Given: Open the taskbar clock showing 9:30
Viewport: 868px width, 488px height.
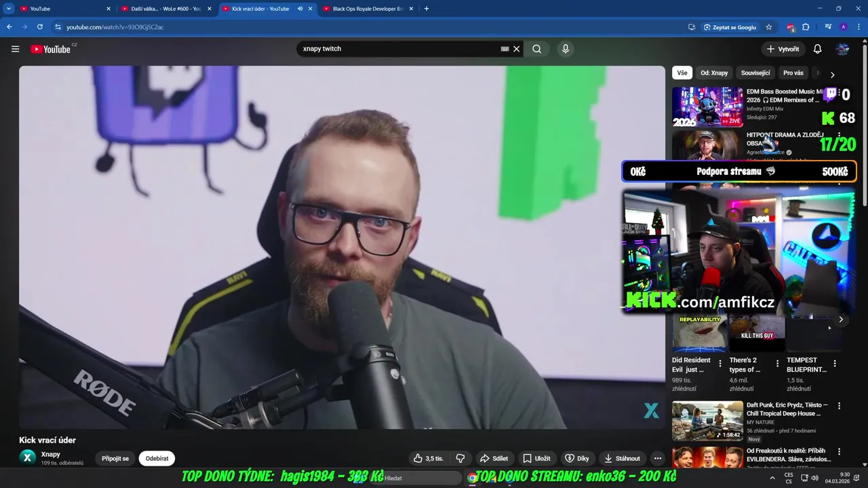Looking at the screenshot, I should pyautogui.click(x=837, y=478).
